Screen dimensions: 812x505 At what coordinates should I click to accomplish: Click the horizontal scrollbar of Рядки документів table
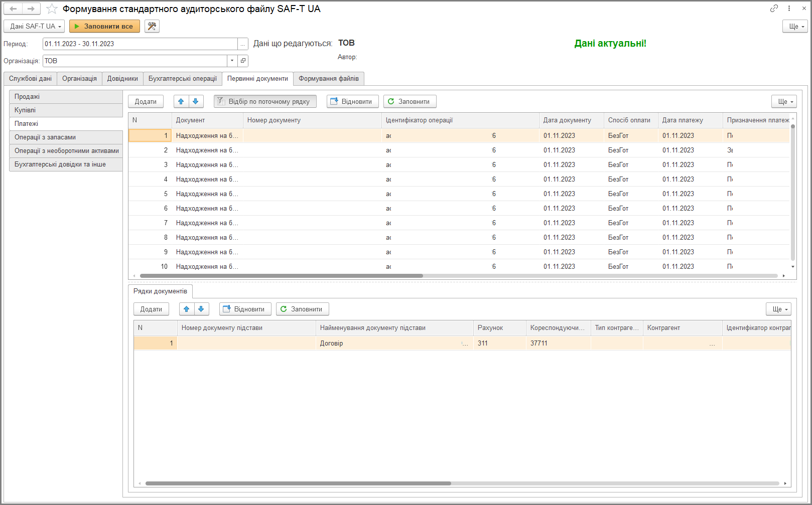tap(298, 483)
